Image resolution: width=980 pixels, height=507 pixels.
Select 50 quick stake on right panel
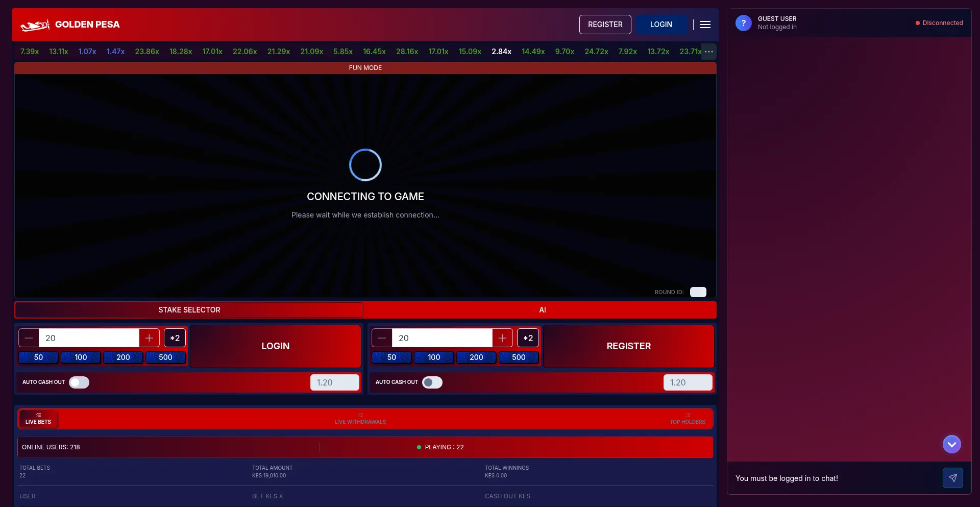[x=391, y=357]
